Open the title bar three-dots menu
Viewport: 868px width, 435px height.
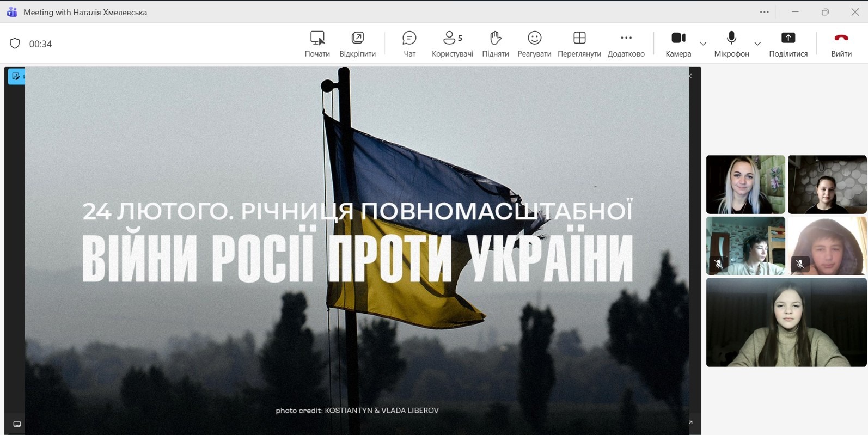(x=765, y=12)
